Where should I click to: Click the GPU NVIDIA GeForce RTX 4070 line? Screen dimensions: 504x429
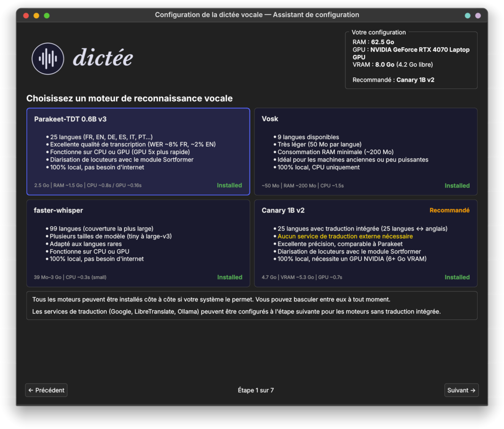point(411,53)
